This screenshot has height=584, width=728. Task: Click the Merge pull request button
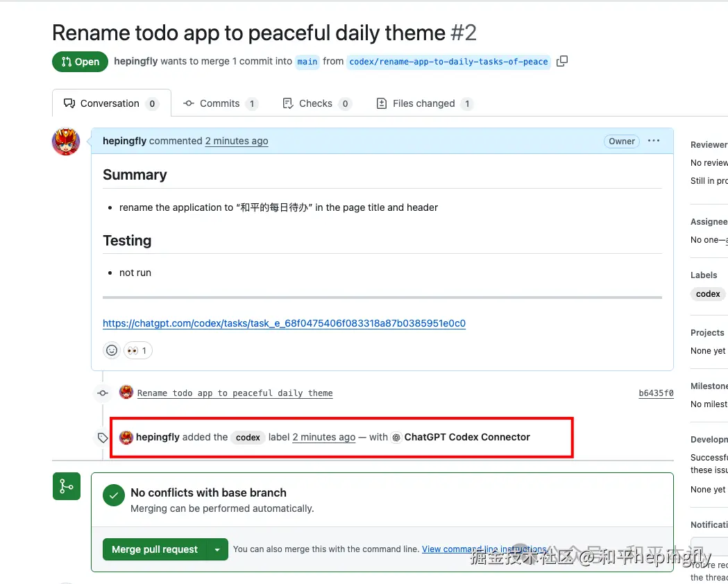pos(155,549)
